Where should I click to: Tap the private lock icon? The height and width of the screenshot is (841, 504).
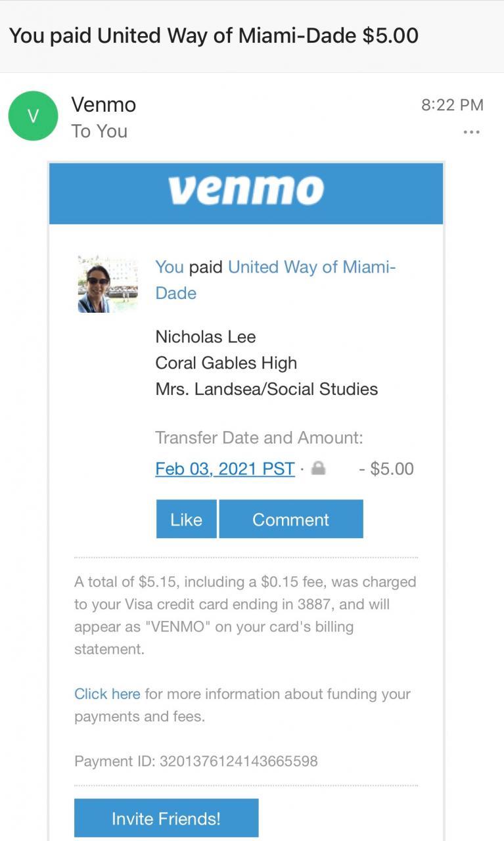(318, 468)
